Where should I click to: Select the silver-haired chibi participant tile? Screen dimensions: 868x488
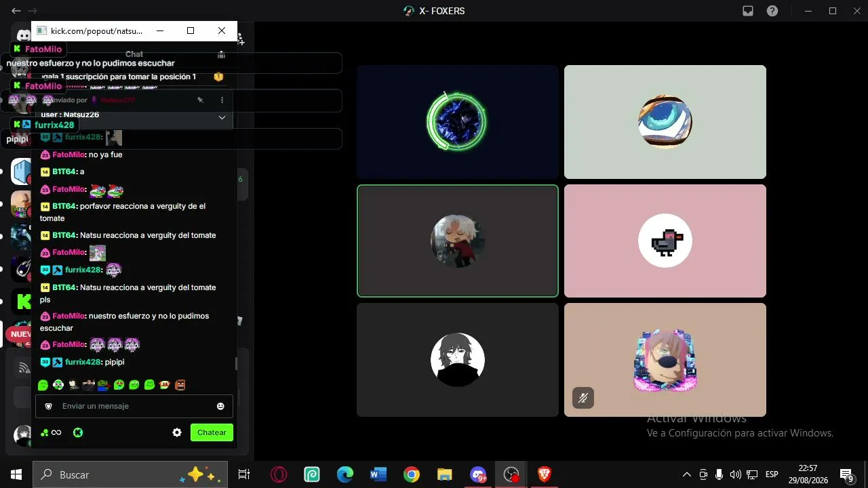coord(458,241)
